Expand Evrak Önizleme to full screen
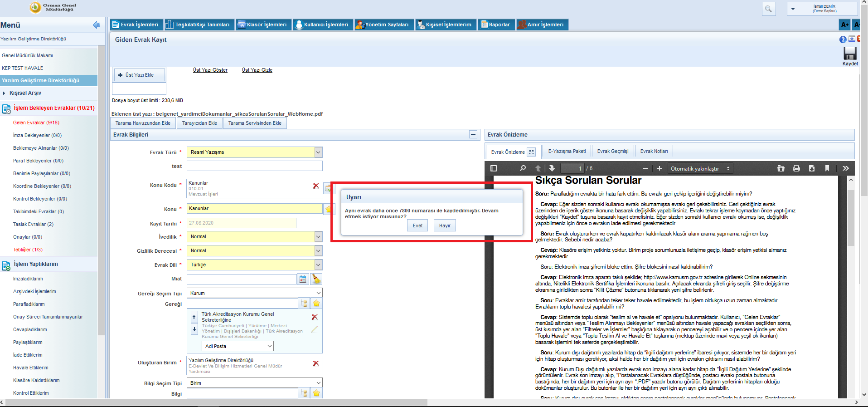This screenshot has height=407, width=868. (x=531, y=152)
